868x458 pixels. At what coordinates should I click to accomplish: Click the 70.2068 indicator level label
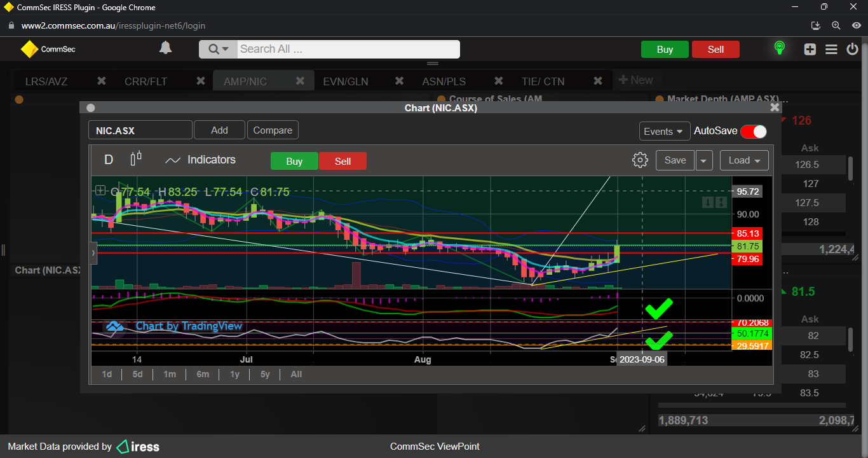[x=752, y=323]
